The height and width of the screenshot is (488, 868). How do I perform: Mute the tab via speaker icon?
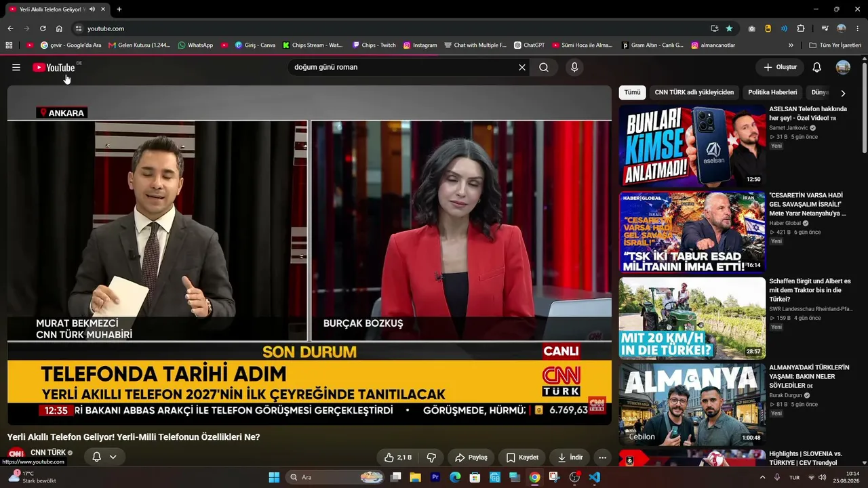coord(92,9)
